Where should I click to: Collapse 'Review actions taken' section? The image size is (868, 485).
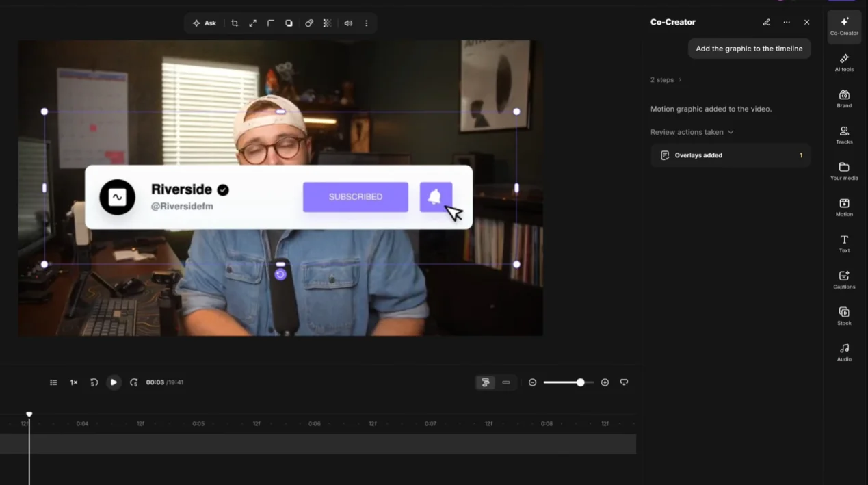point(692,132)
